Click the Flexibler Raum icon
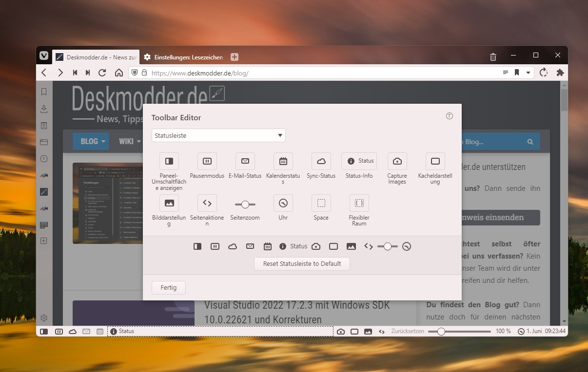588x372 pixels. [x=359, y=203]
